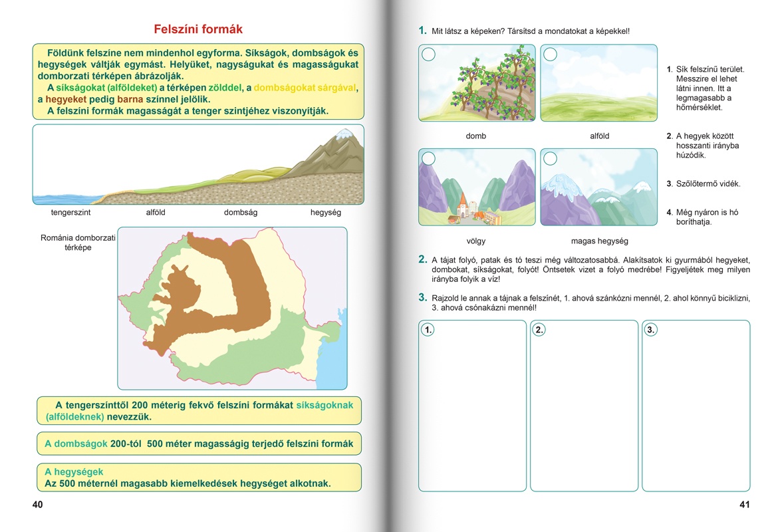Click the "Románia domborzati térképe" caption
772x532 pixels.
(x=78, y=242)
